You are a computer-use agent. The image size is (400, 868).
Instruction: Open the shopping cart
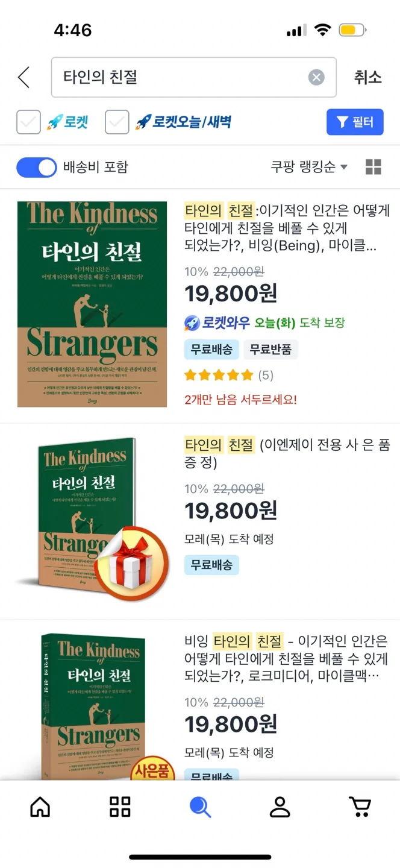tap(360, 807)
